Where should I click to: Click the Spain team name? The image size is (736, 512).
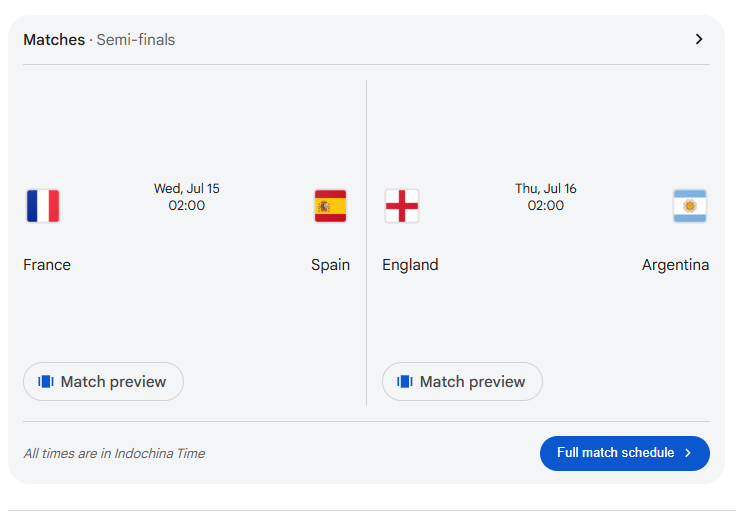click(x=330, y=265)
